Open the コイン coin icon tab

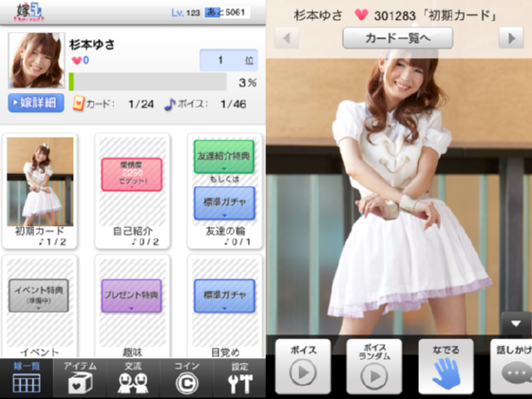tap(186, 378)
